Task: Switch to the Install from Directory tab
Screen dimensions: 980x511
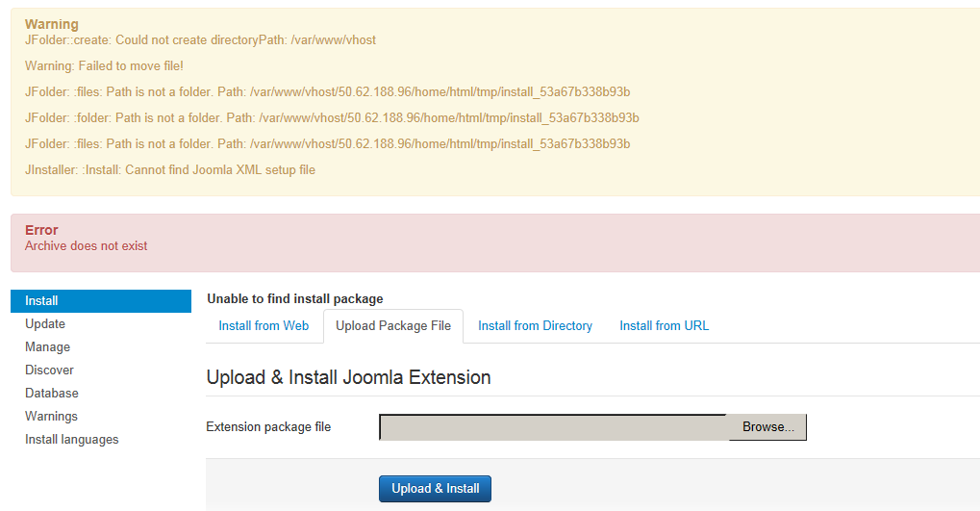Action: tap(535, 326)
